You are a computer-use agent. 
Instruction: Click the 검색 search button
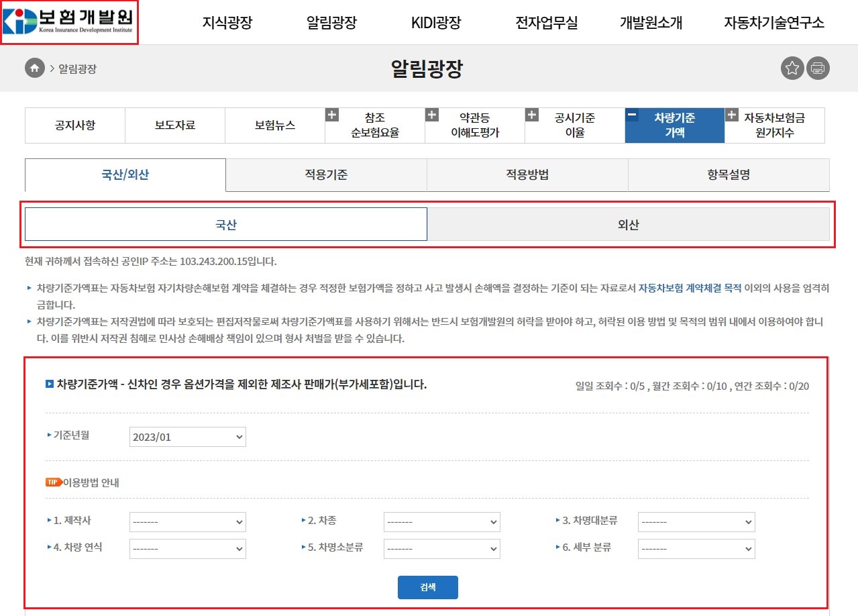[x=427, y=586]
